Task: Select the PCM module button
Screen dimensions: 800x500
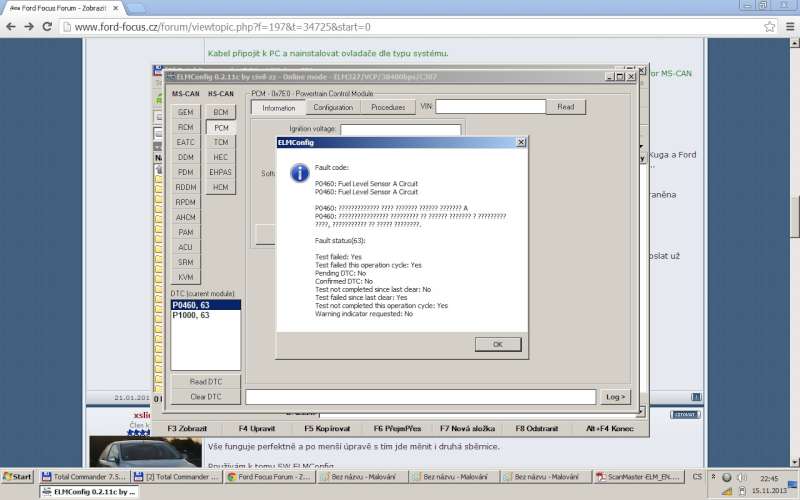Action: 221,128
